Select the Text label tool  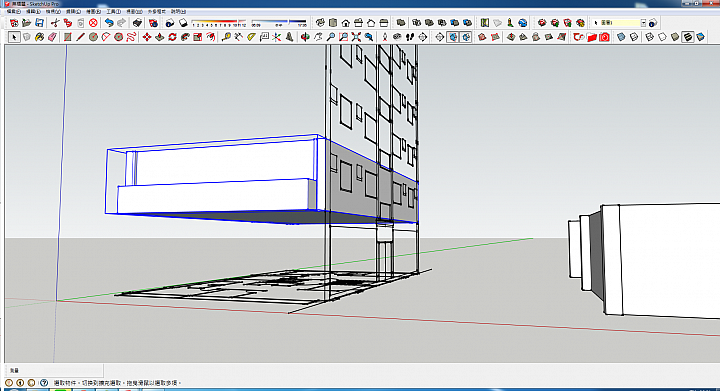point(264,37)
